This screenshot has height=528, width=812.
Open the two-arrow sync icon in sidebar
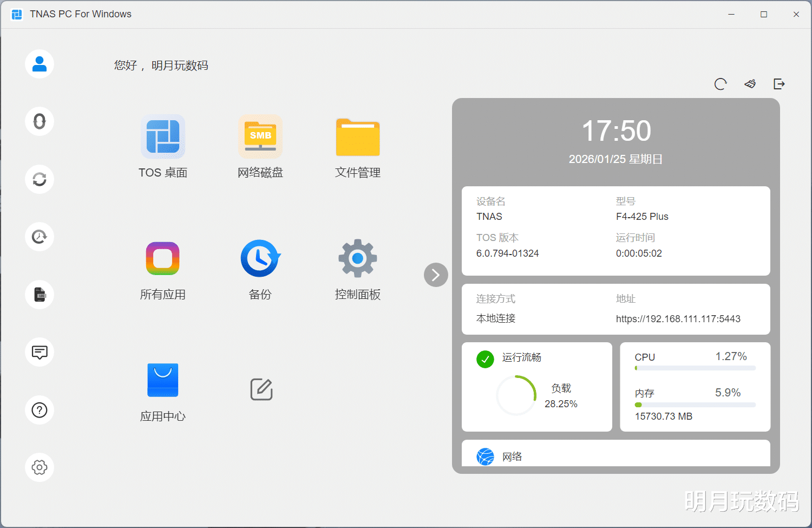click(x=40, y=179)
